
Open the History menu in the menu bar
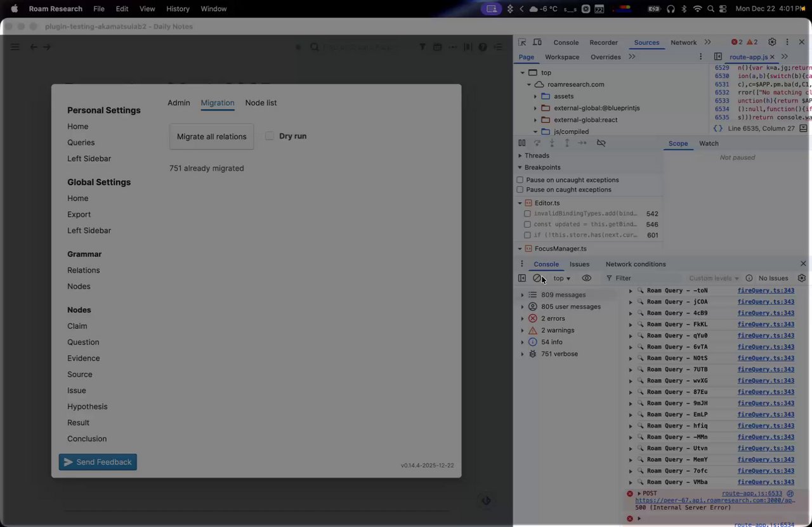(x=178, y=9)
